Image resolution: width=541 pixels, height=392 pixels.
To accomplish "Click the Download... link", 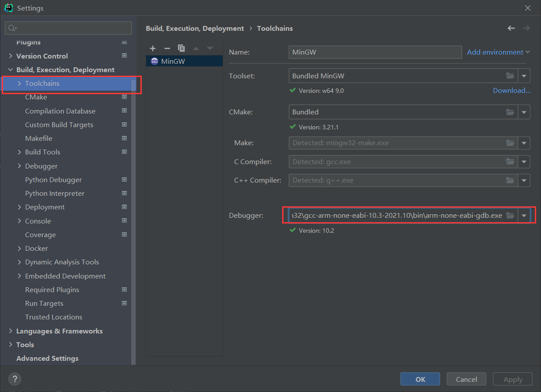I will (x=512, y=90).
